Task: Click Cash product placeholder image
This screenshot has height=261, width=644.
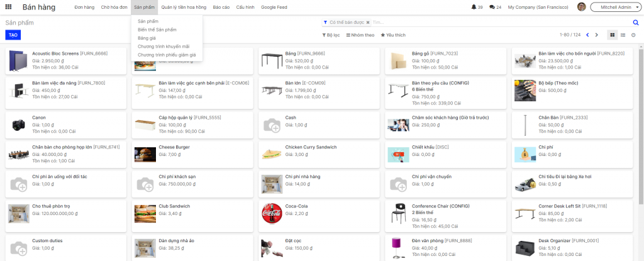Action: point(272,125)
